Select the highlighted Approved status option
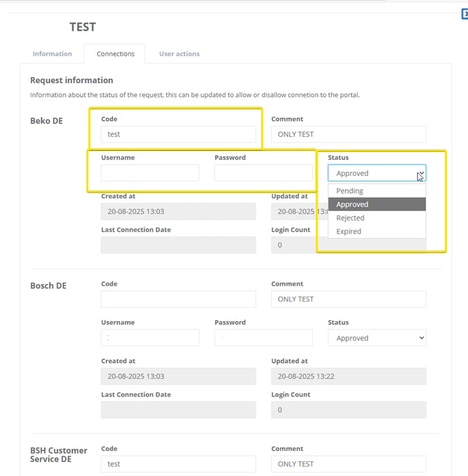This screenshot has width=468, height=476. pyautogui.click(x=352, y=204)
